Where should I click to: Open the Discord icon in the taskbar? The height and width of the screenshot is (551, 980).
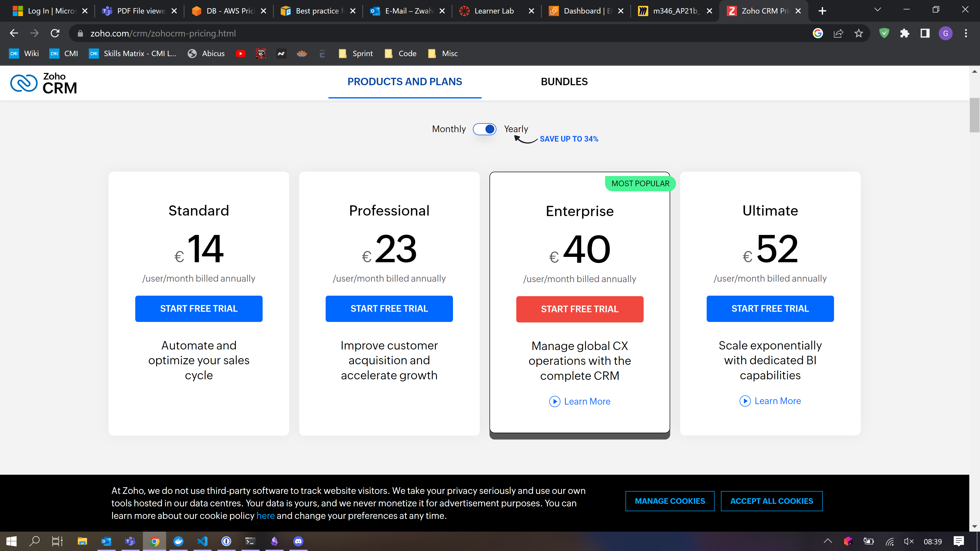pos(298,541)
